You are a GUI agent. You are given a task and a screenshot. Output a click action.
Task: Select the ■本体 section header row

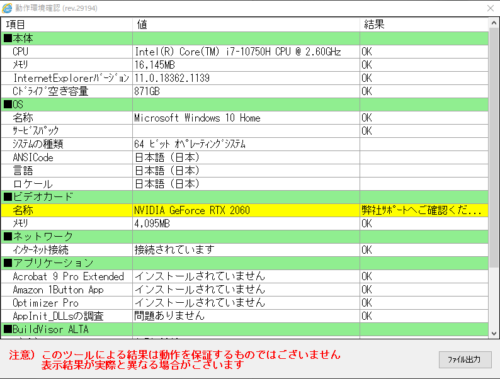245,38
